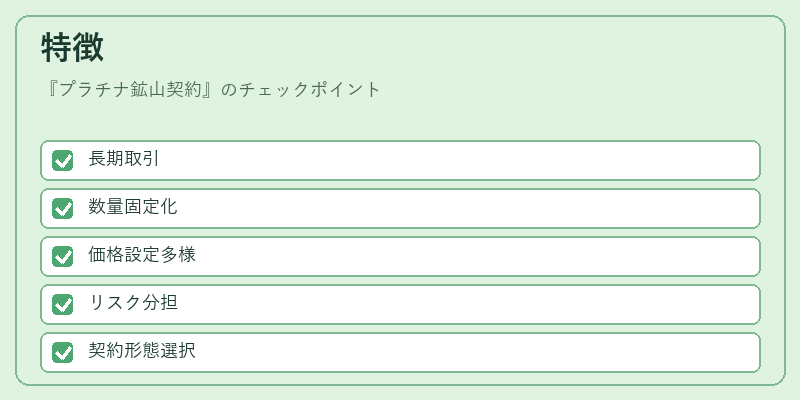Click the blank space in the リスク分担 row
The width and height of the screenshot is (800, 400).
(459, 304)
